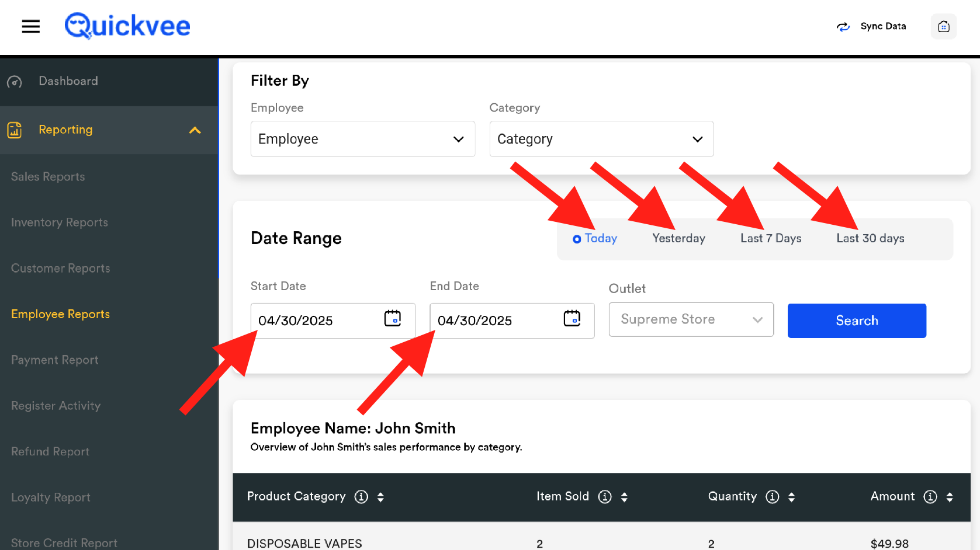The height and width of the screenshot is (550, 980).
Task: Click the Start Date input field
Action: (316, 321)
